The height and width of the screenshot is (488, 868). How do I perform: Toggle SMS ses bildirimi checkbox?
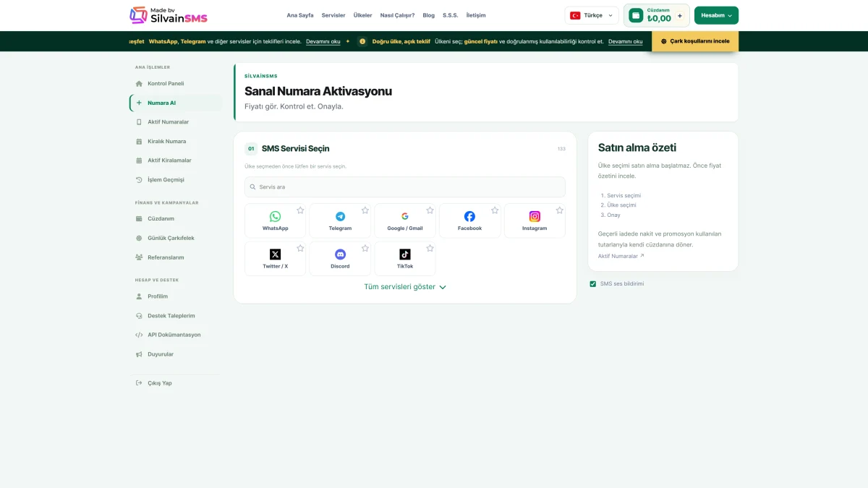(x=593, y=284)
